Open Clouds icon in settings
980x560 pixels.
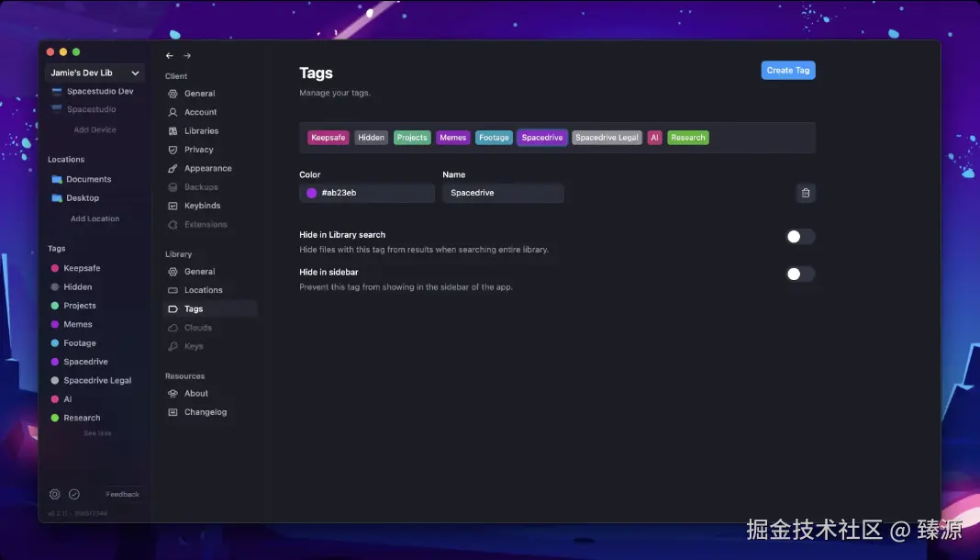click(173, 328)
